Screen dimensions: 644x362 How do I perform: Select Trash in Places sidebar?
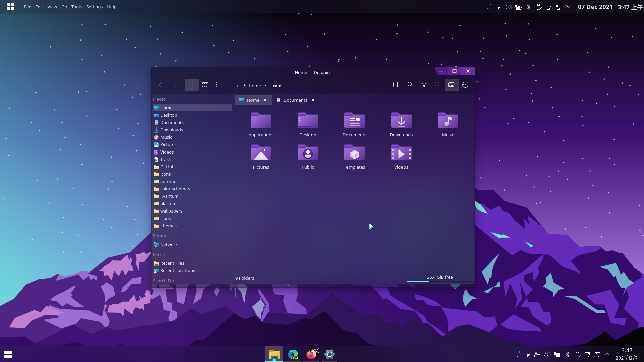(192, 159)
